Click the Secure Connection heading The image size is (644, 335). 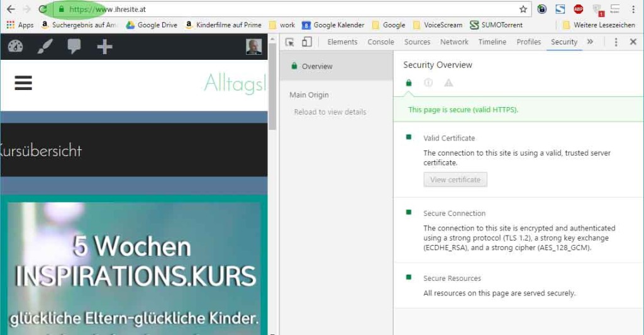coord(454,213)
